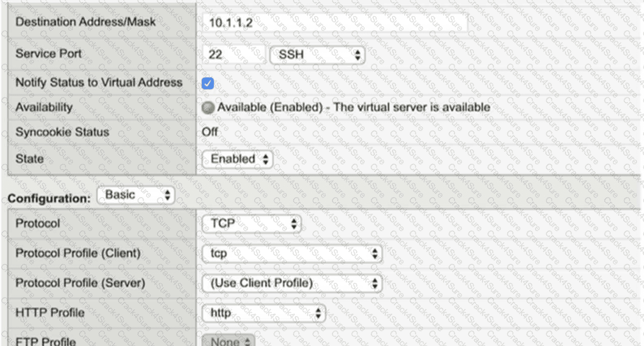Click the Destination Address/Mask input field
644x346 pixels.
point(335,22)
